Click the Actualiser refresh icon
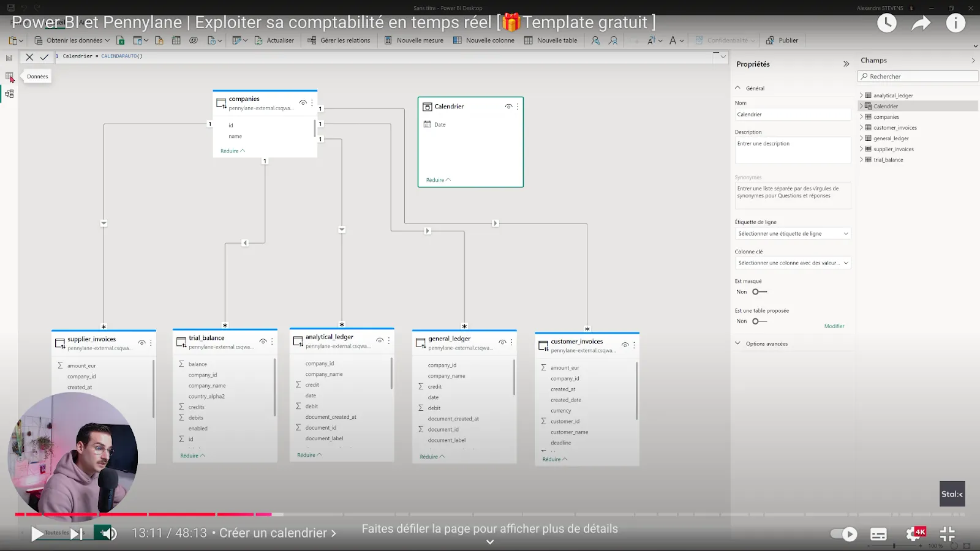This screenshot has height=551, width=980. point(259,40)
